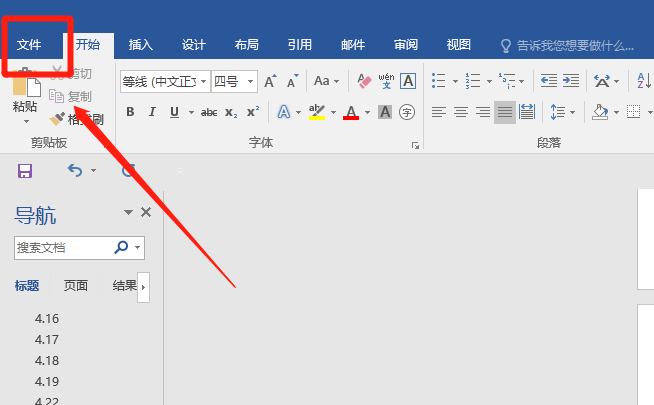Click the Increase Font Size icon
The height and width of the screenshot is (405, 654).
pyautogui.click(x=270, y=80)
